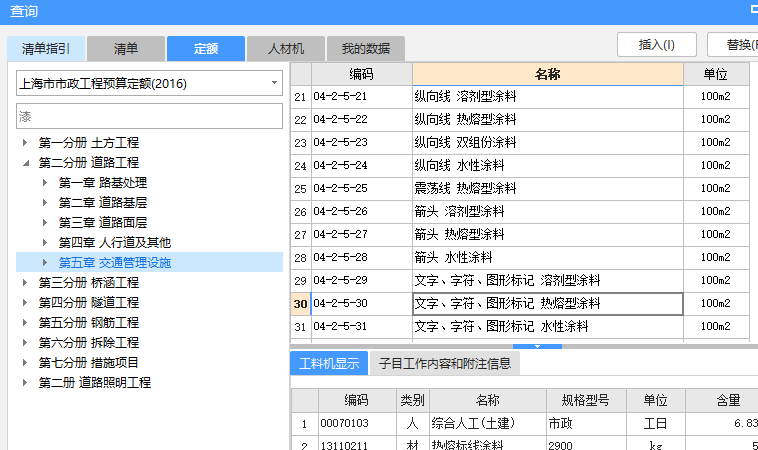
Task: Expand 第三章 道路面层 arrow
Action: click(44, 222)
